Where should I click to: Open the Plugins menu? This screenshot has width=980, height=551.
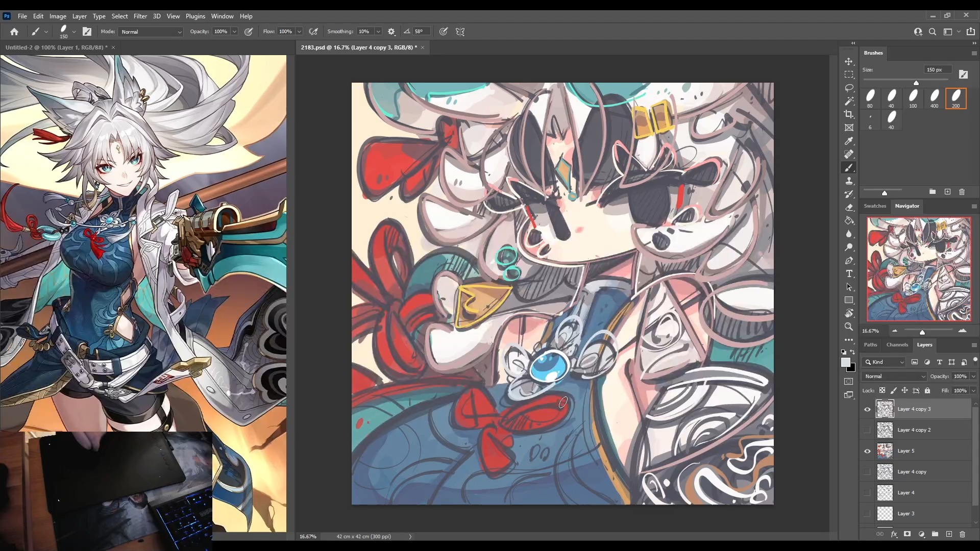(195, 16)
